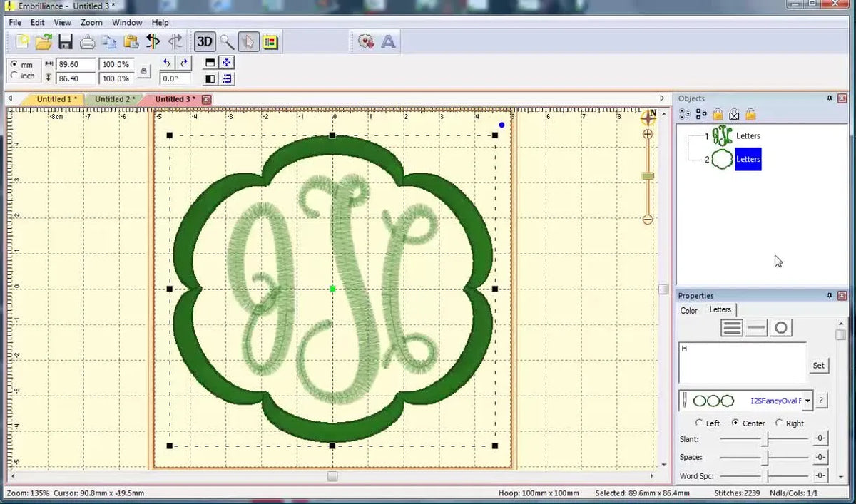Click the lock aspect ratio padlock button

144,71
